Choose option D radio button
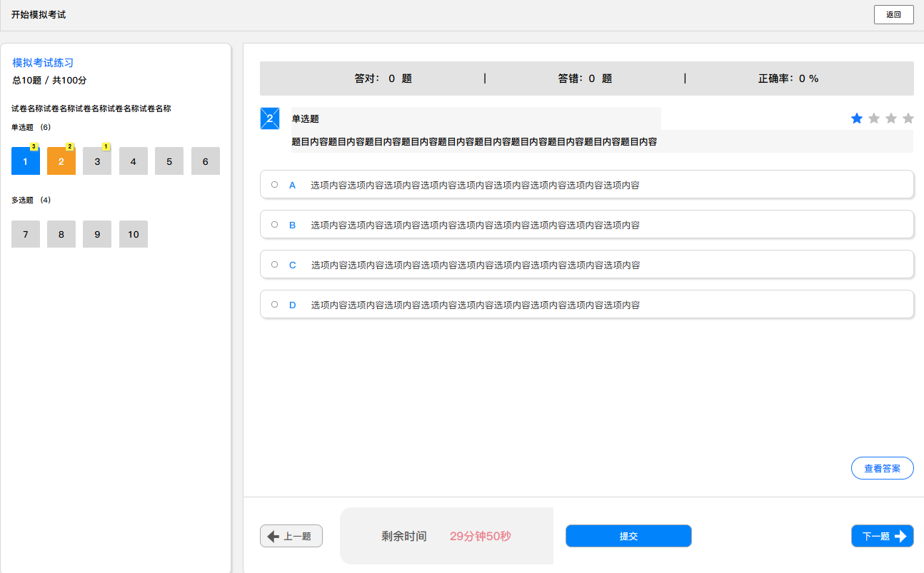This screenshot has width=924, height=573. point(274,305)
